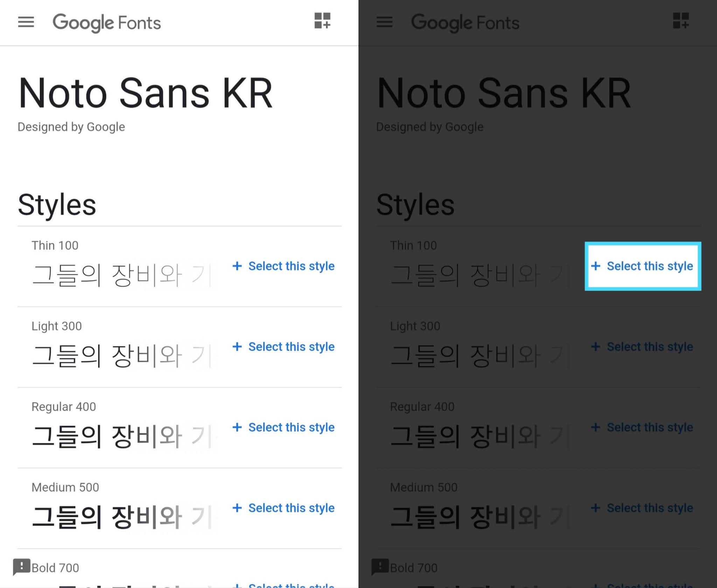The image size is (717, 588).
Task: Click 'Designed by Google' text in left panel
Action: point(71,127)
